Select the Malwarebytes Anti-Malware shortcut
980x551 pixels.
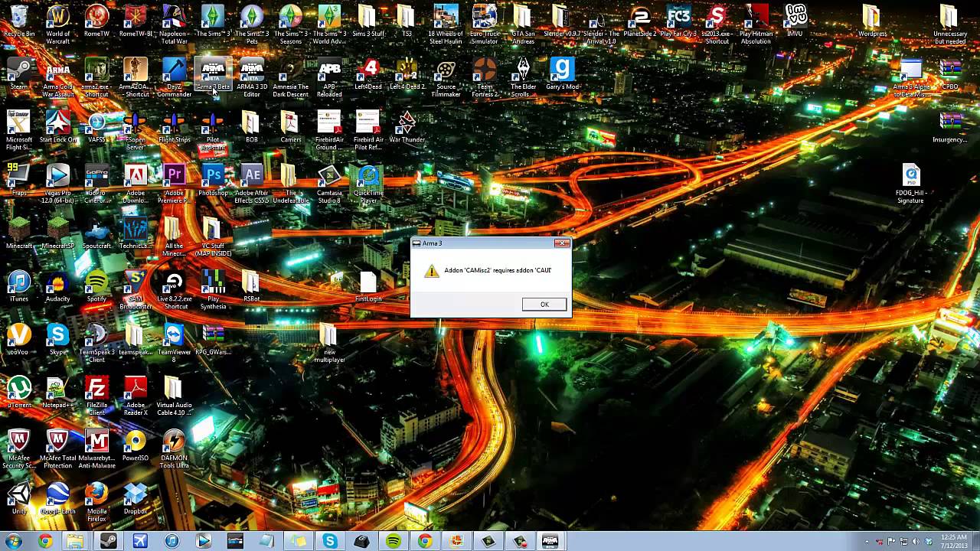tap(96, 448)
